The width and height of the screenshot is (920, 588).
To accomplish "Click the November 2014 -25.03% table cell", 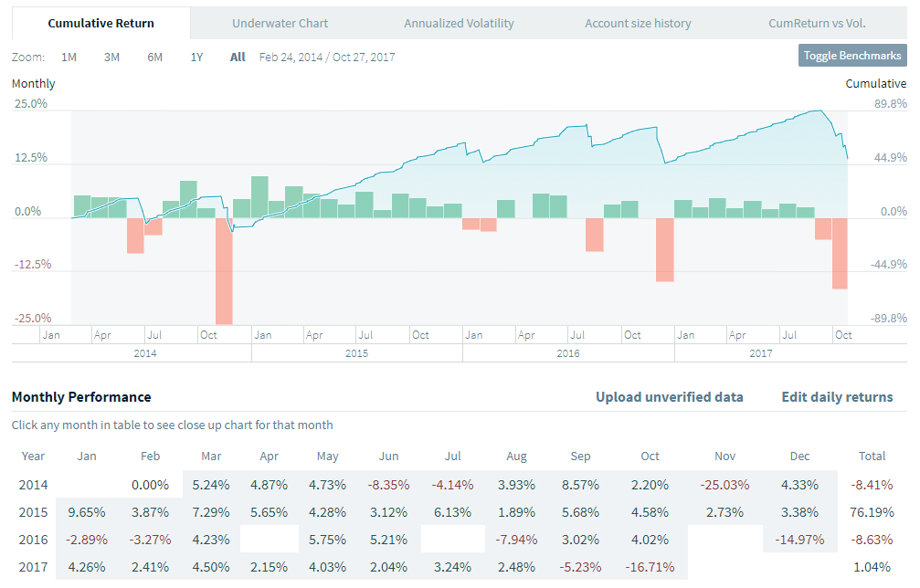I will 724,485.
